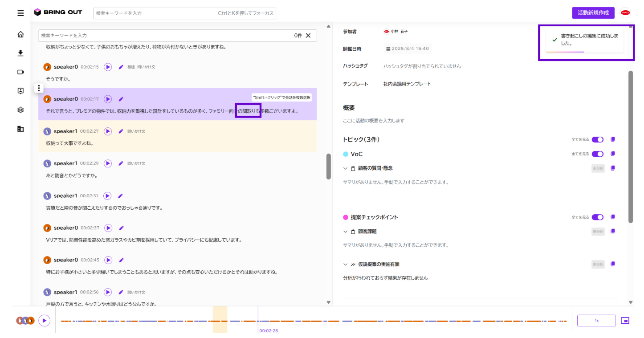Edit the 00:02:17 speaker0 transcript line
Image resolution: width=644 pixels, height=338 pixels.
click(x=121, y=99)
